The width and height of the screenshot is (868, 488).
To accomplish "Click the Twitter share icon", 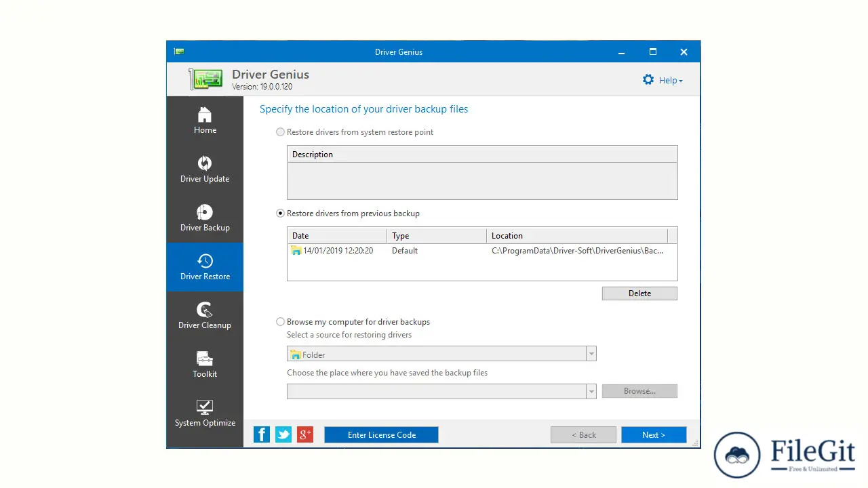I will tap(283, 434).
